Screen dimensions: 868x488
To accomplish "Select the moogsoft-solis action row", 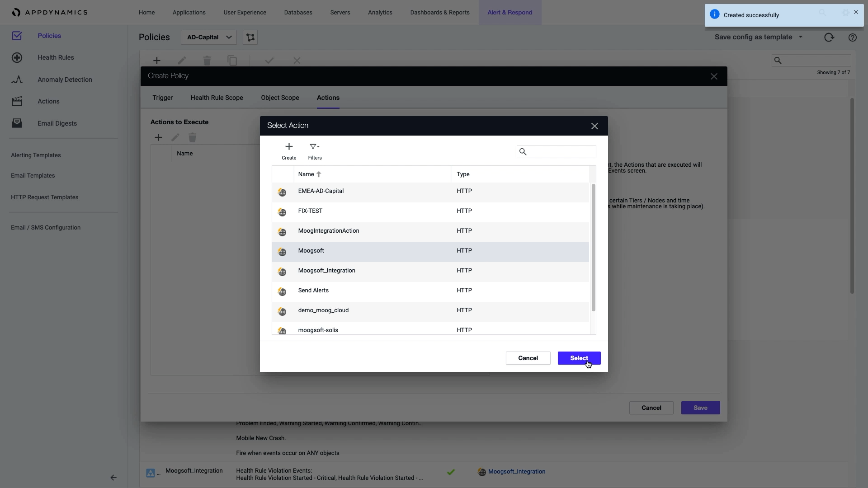I will [430, 328].
